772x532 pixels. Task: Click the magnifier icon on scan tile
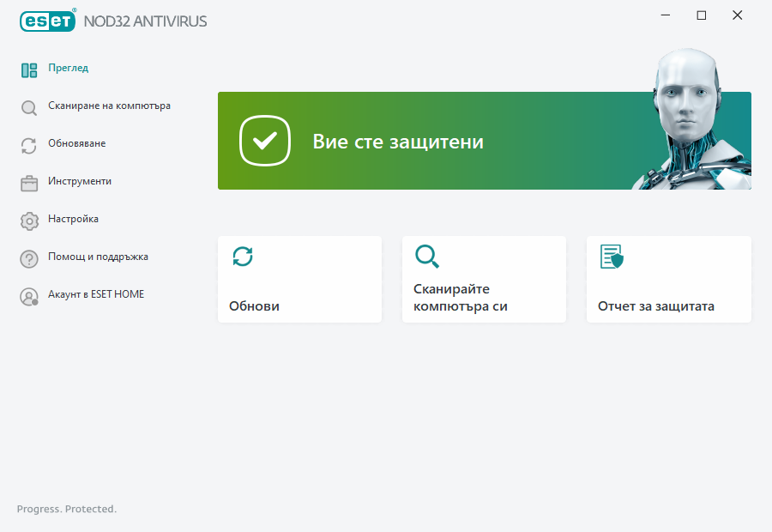427,257
